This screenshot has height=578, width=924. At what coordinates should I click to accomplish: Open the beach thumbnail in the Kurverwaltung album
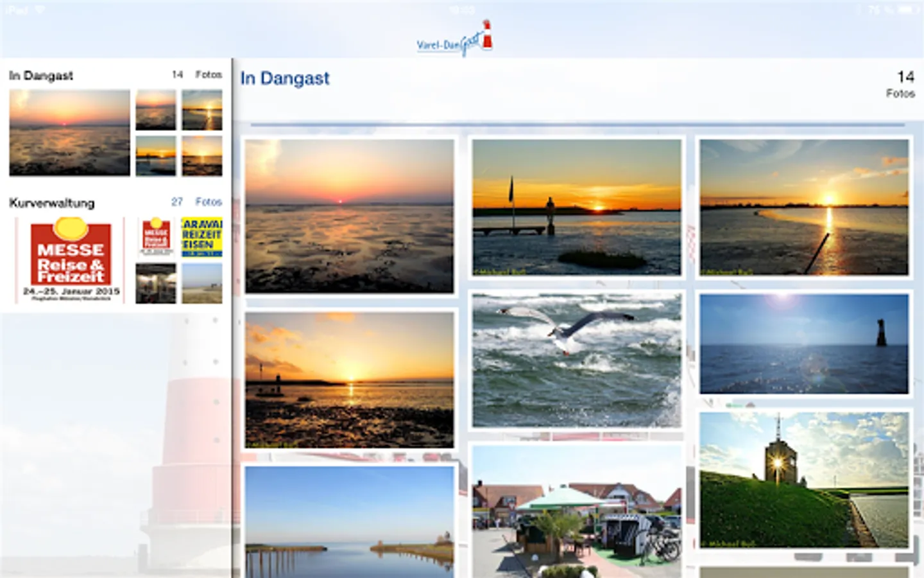pos(201,283)
